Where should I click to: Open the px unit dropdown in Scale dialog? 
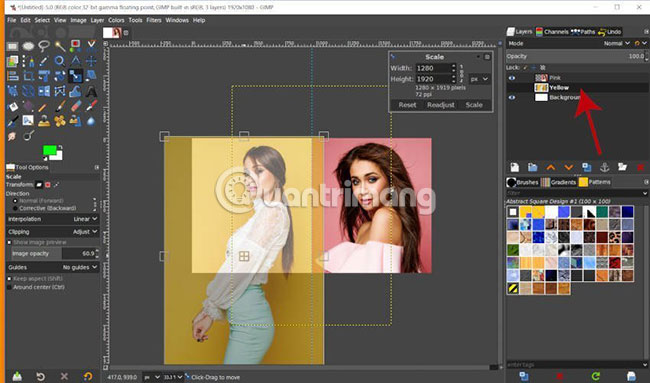[480, 79]
